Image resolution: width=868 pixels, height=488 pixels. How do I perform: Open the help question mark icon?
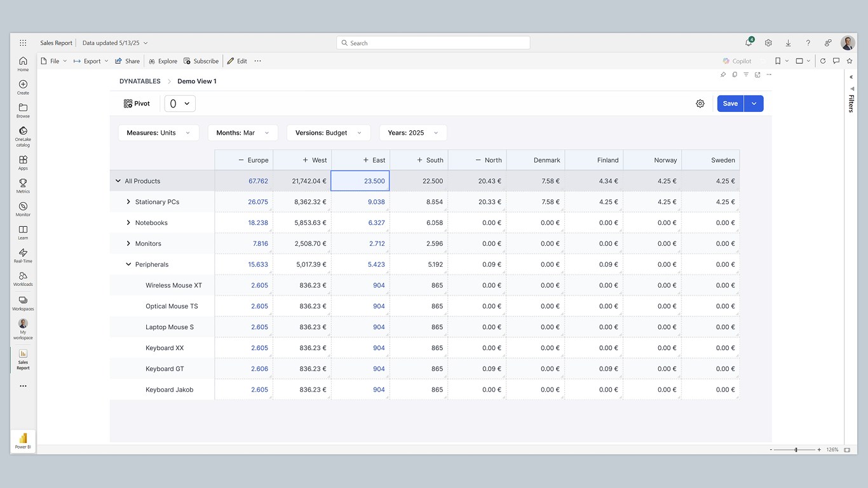coord(808,43)
